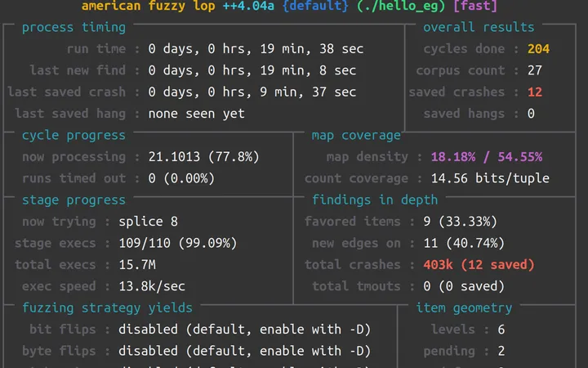Click the last saved crash value '9 min, 37 sec'

pos(308,92)
